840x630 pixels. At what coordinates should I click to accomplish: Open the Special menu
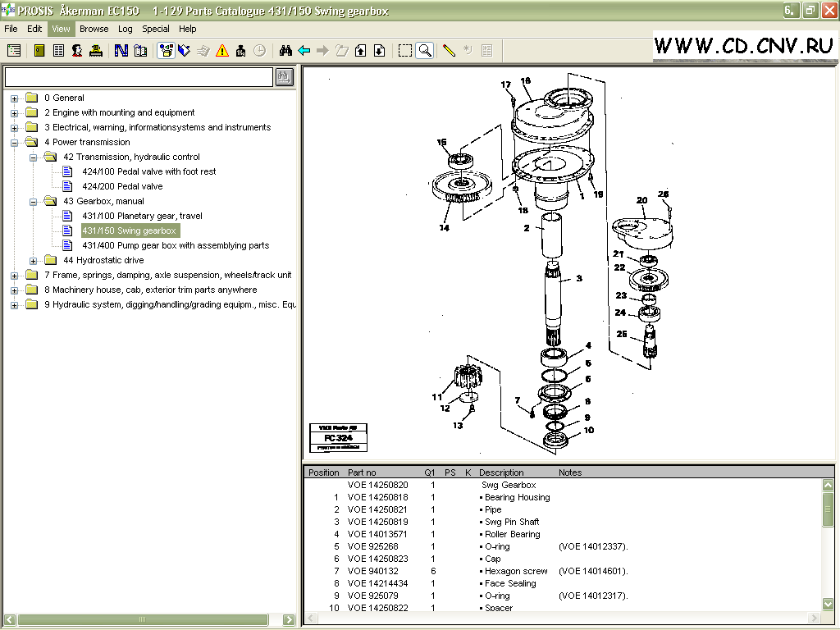tap(155, 29)
